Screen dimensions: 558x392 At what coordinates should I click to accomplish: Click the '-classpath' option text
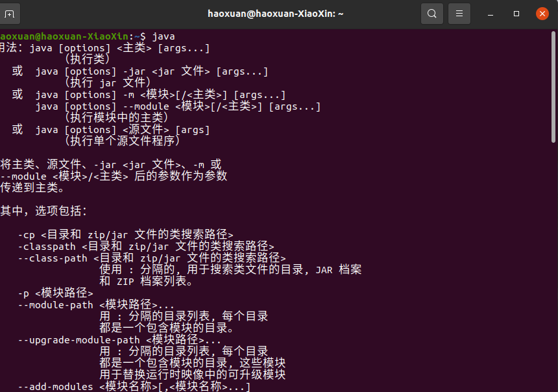pos(49,247)
